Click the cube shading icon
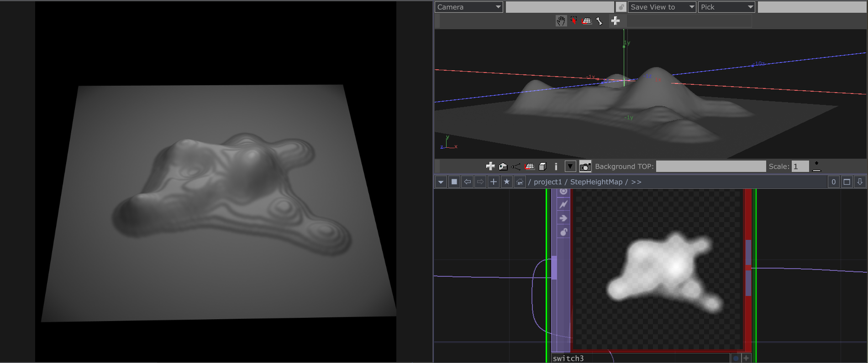This screenshot has height=363, width=868. point(542,166)
